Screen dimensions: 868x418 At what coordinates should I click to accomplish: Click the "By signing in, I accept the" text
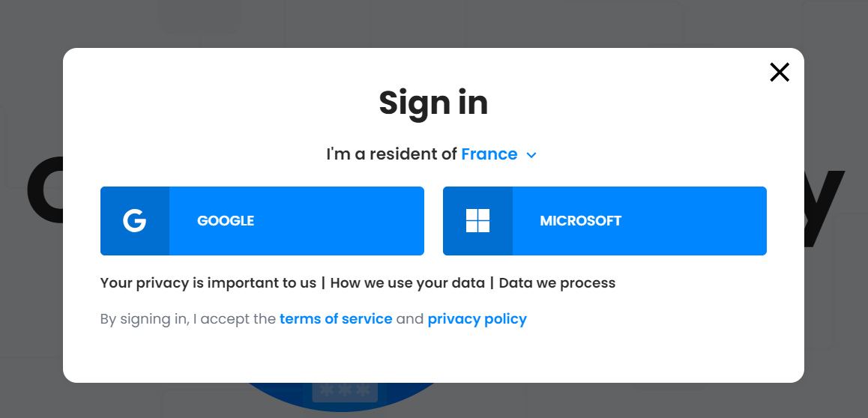click(188, 319)
